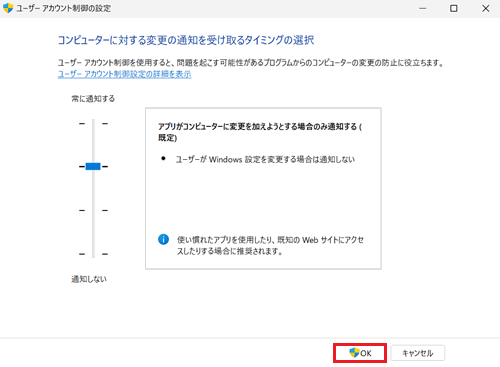Click the 常に通知する label
Viewport: 500px width, 367px height.
coord(93,99)
